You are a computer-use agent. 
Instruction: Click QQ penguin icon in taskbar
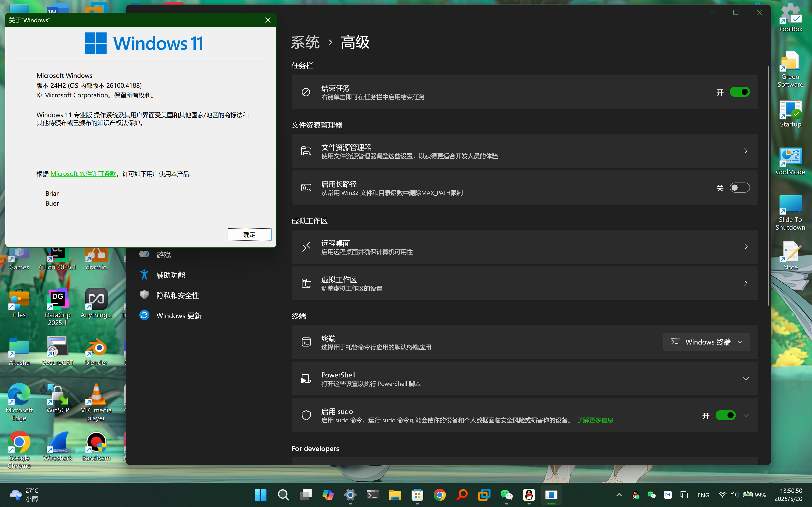point(529,495)
